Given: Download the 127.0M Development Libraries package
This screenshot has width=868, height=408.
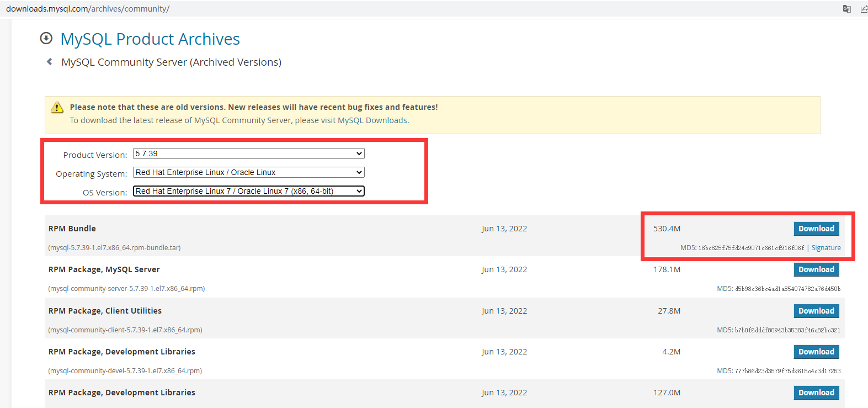Looking at the screenshot, I should (816, 393).
